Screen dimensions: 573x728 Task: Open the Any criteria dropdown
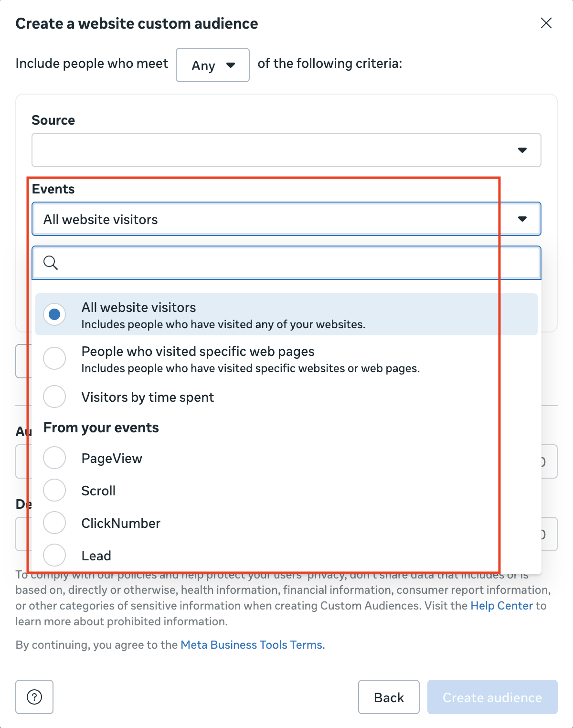[212, 65]
